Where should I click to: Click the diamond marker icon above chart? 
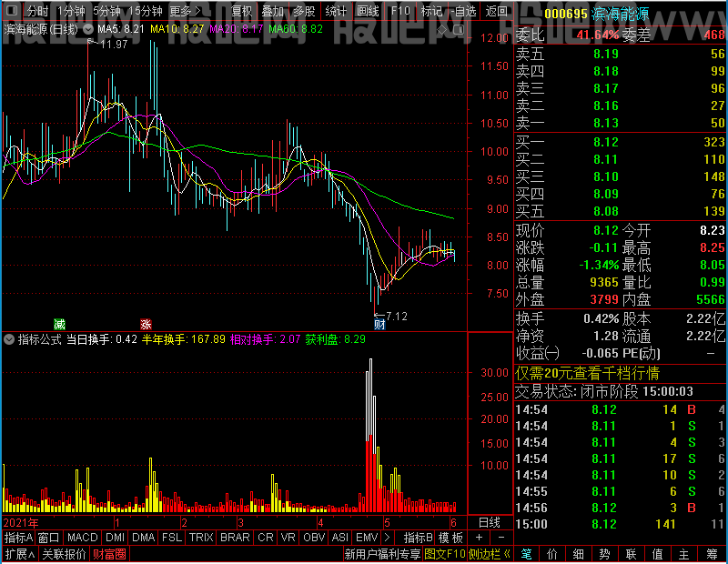(442, 30)
